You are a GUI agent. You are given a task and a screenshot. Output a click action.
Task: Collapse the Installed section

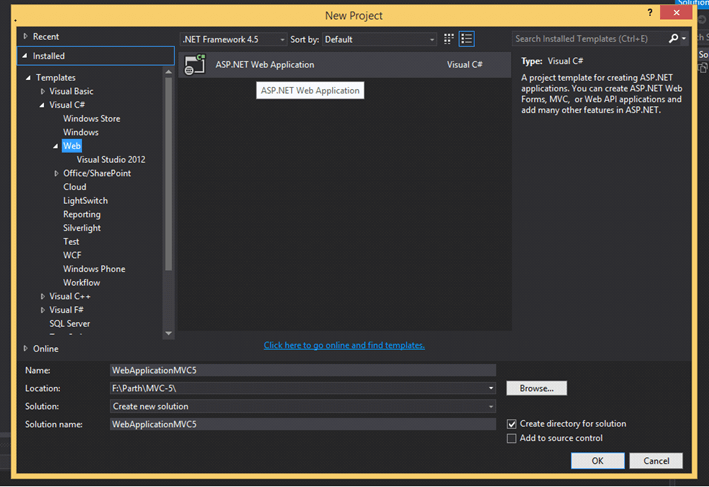pyautogui.click(x=25, y=56)
